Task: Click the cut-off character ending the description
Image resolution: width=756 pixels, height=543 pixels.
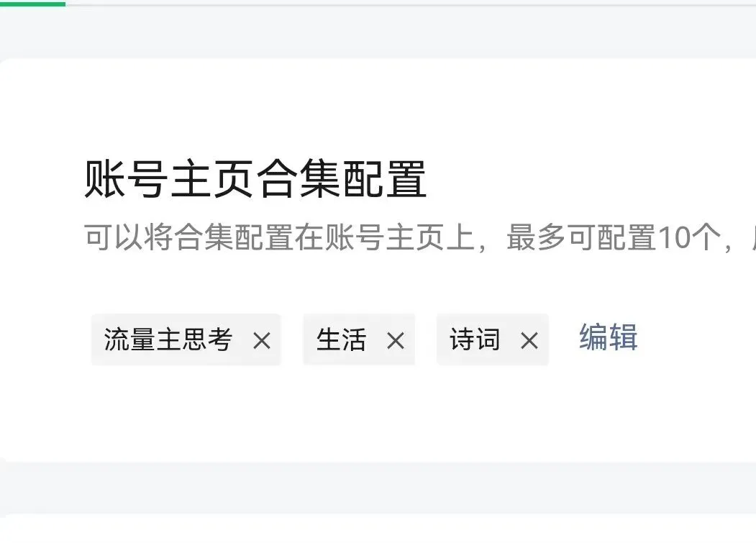Action: coord(753,237)
